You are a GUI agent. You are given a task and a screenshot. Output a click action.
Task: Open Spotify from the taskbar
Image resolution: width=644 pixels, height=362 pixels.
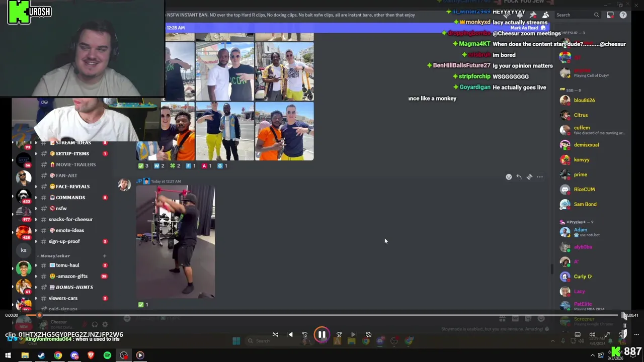coord(107,355)
